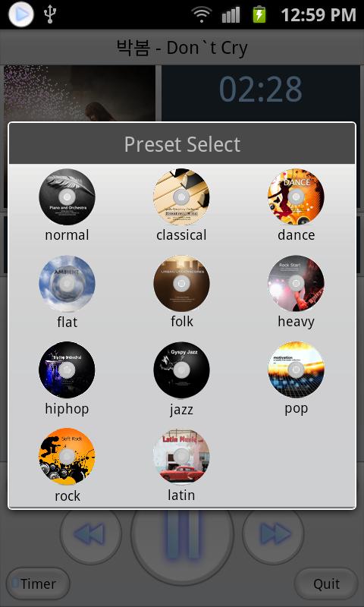
Task: Select the Gypsy Jazz disc preset
Action: pyautogui.click(x=181, y=370)
